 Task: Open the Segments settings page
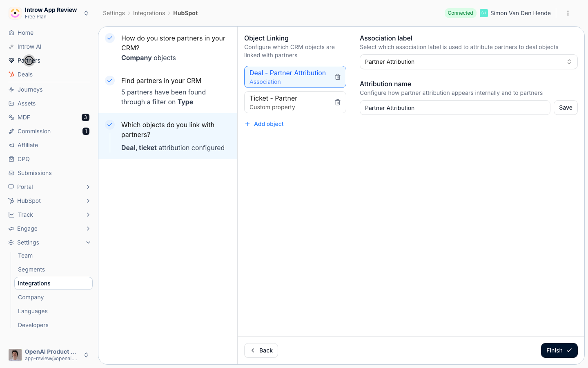click(x=53, y=269)
